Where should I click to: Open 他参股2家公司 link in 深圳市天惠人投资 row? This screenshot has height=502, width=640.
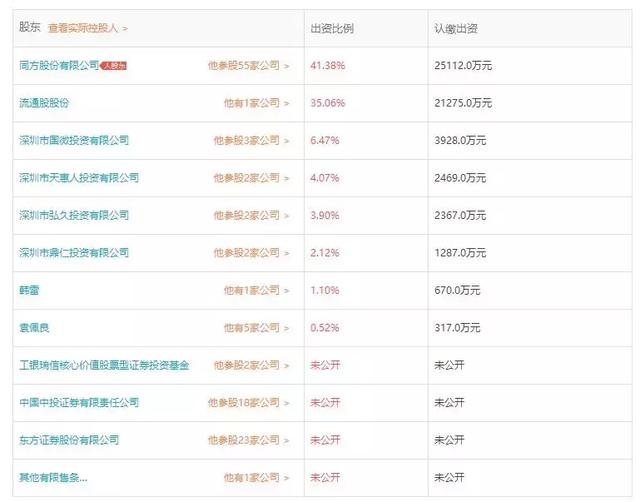click(251, 178)
